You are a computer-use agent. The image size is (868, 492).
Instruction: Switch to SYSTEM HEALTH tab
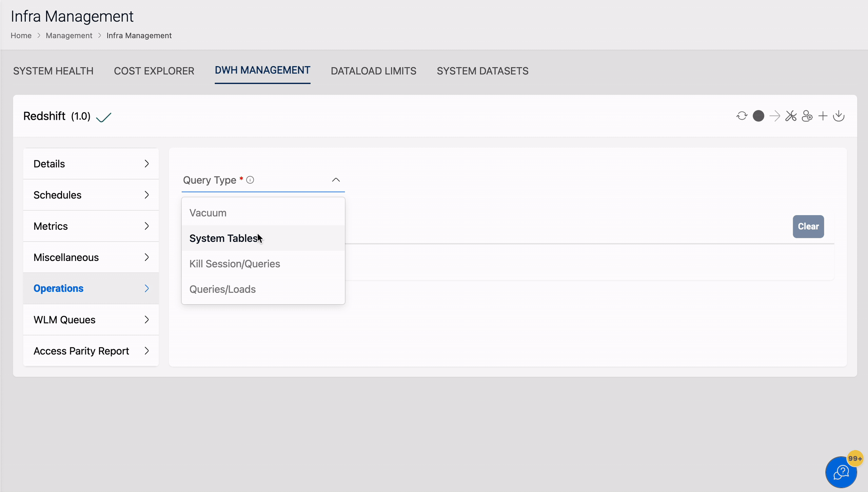53,70
